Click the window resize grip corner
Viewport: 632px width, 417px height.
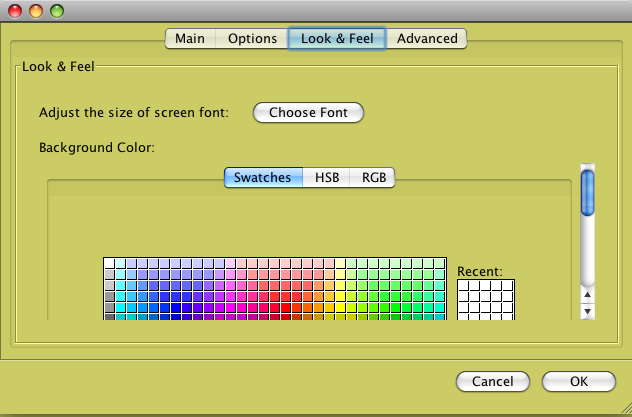pos(625,410)
